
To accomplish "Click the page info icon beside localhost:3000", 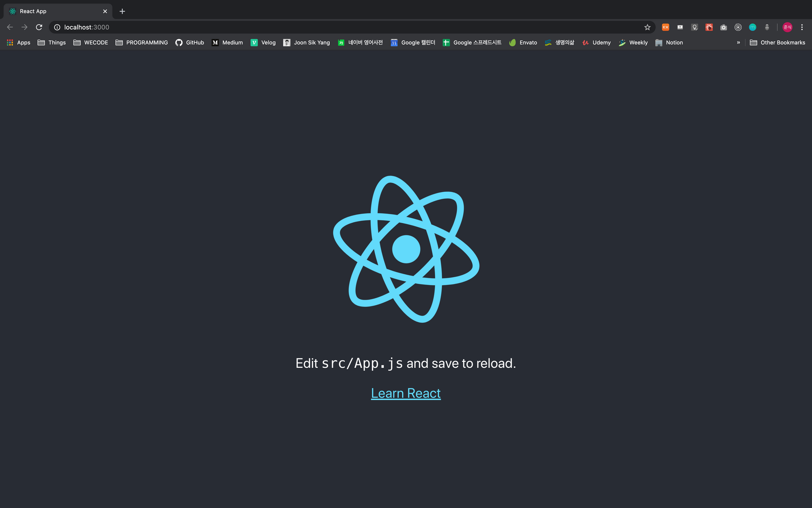I will pyautogui.click(x=56, y=27).
